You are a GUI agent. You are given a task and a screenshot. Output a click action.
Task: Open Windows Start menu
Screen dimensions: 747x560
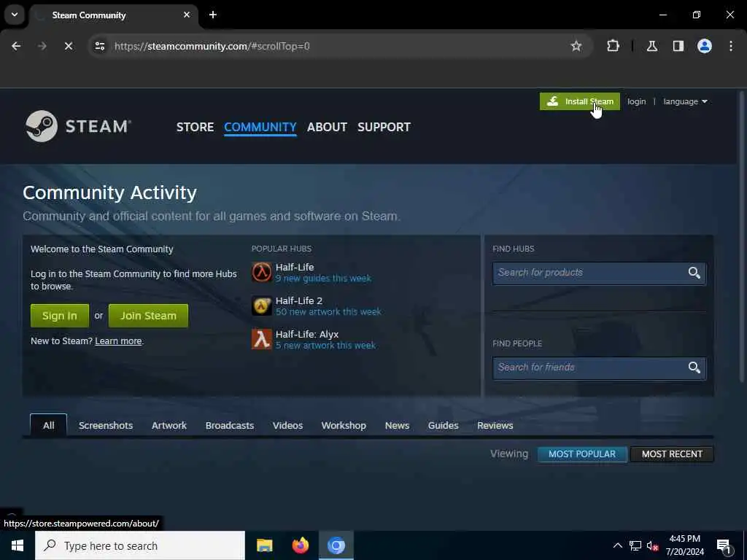pyautogui.click(x=18, y=545)
